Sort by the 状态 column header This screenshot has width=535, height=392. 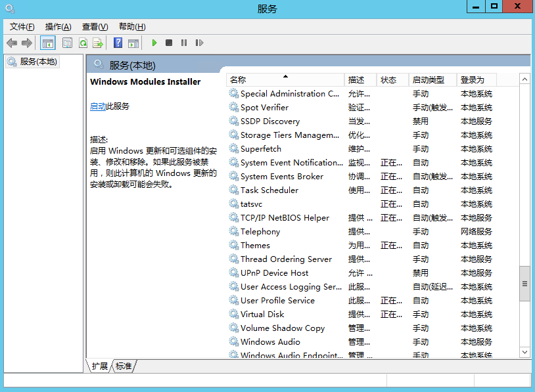point(392,79)
